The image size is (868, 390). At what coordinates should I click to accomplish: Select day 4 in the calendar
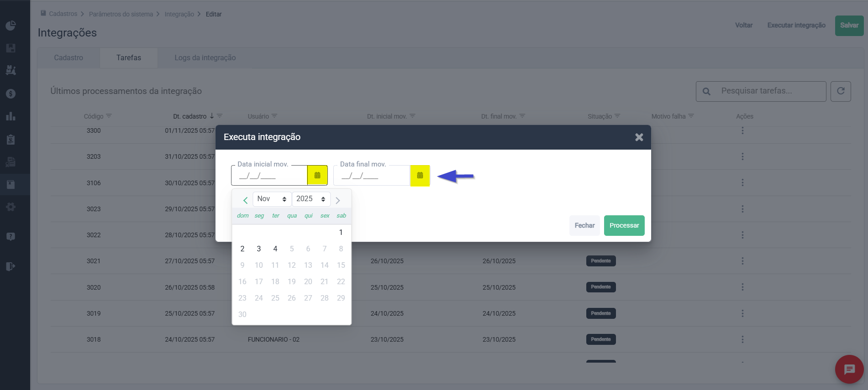[275, 249]
